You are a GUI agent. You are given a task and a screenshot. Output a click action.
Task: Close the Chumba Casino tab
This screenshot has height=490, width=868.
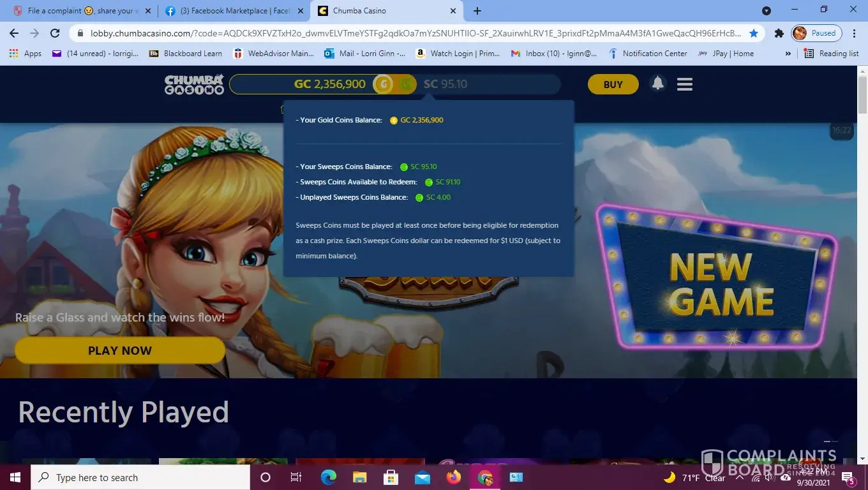pyautogui.click(x=453, y=11)
